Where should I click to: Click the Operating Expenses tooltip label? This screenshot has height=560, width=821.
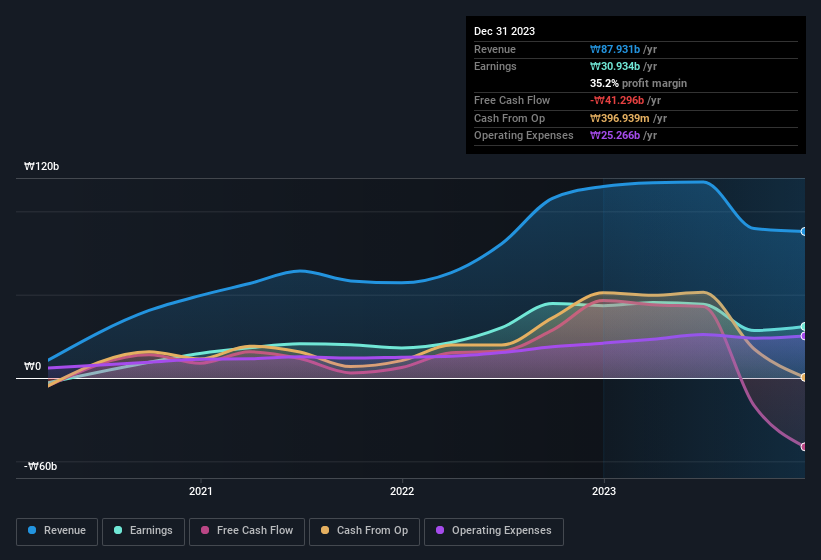pyautogui.click(x=524, y=136)
